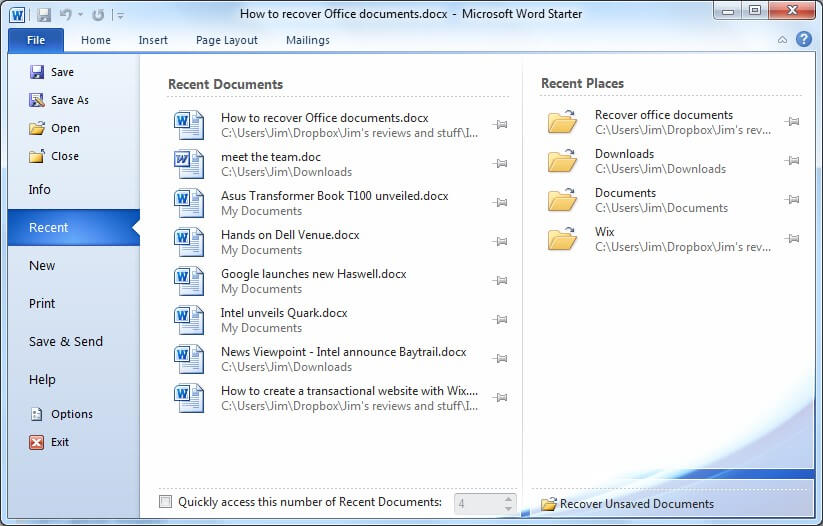Screen dimensions: 823x526
Task: Open the Customize Quick Access Toolbar dropdown
Action: (120, 16)
